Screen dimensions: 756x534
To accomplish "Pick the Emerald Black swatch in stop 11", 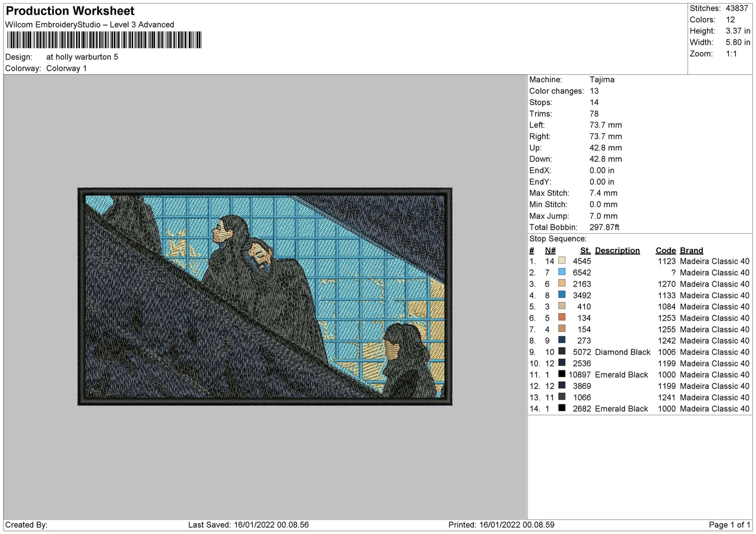I will [x=562, y=374].
